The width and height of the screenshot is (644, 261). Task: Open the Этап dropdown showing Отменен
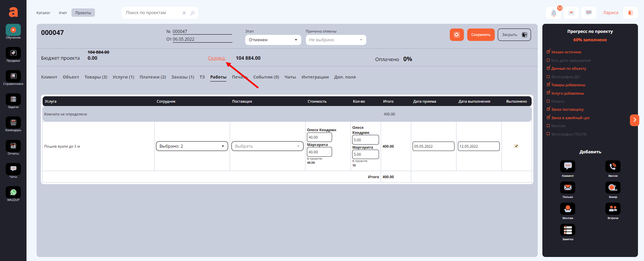[x=273, y=40]
